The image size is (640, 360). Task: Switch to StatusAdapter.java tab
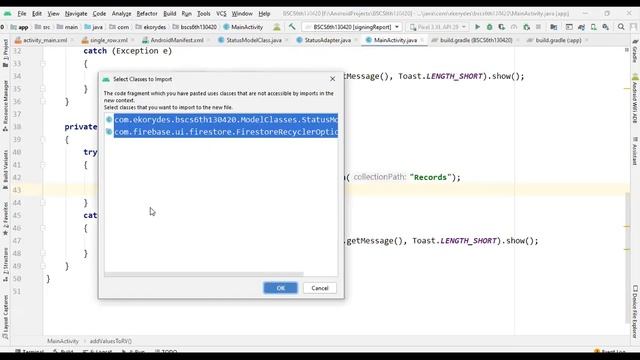328,40
